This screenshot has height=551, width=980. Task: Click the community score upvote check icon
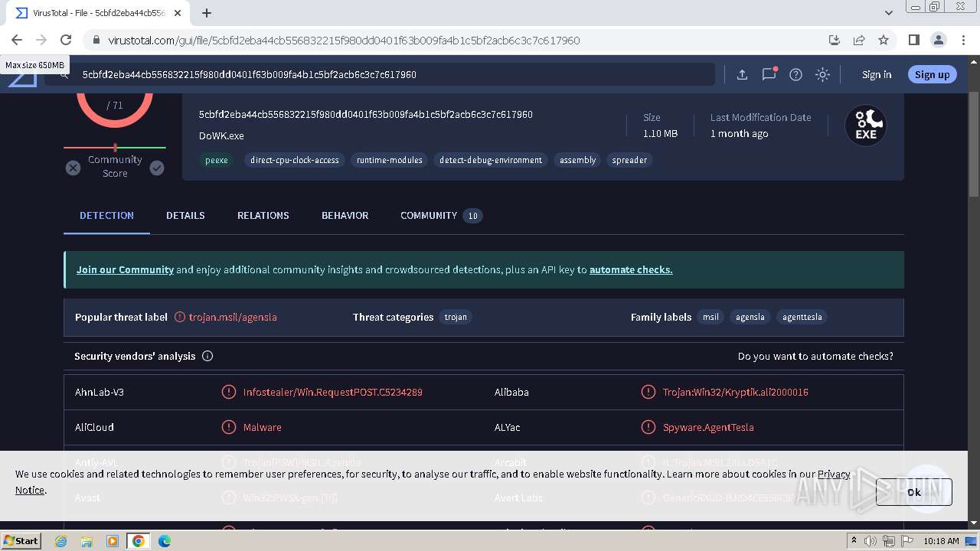(157, 168)
